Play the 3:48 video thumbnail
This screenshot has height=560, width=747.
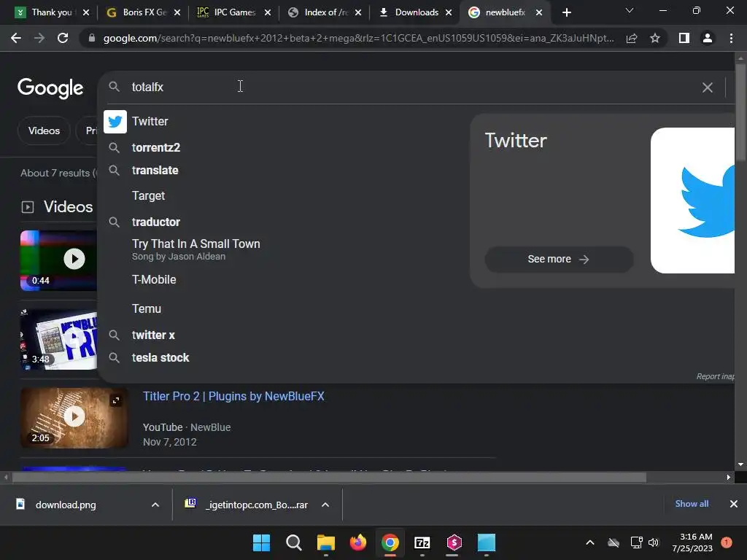[58, 340]
